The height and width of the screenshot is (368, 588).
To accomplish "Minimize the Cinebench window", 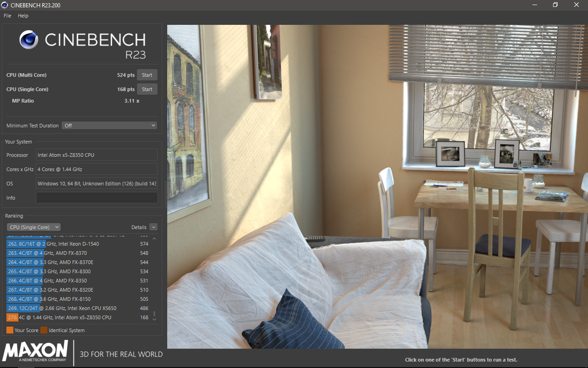I will point(534,5).
